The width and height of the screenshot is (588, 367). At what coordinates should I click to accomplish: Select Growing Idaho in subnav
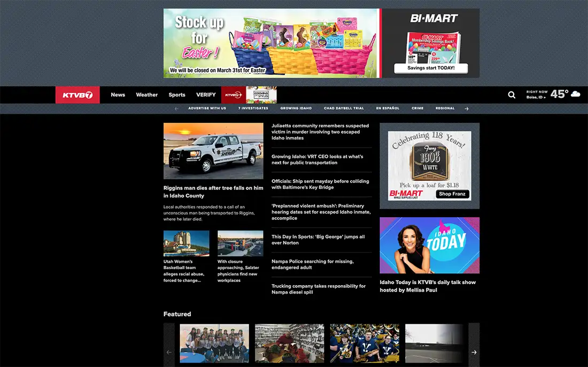(296, 109)
